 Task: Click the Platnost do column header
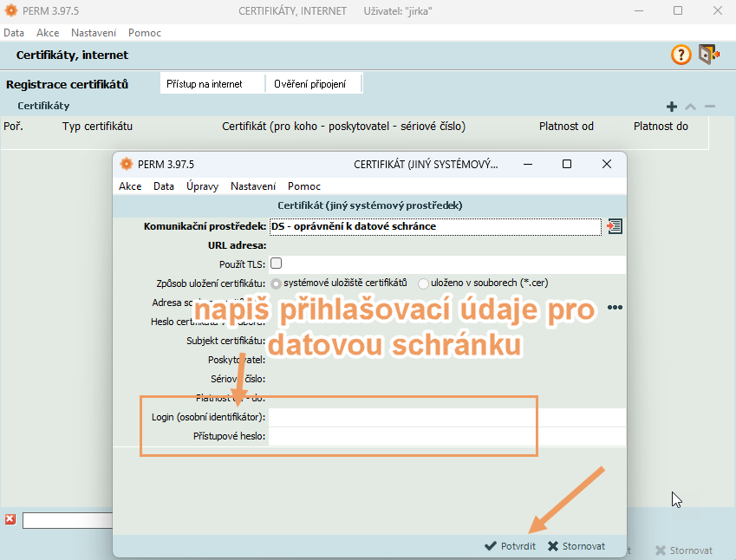[x=661, y=127]
